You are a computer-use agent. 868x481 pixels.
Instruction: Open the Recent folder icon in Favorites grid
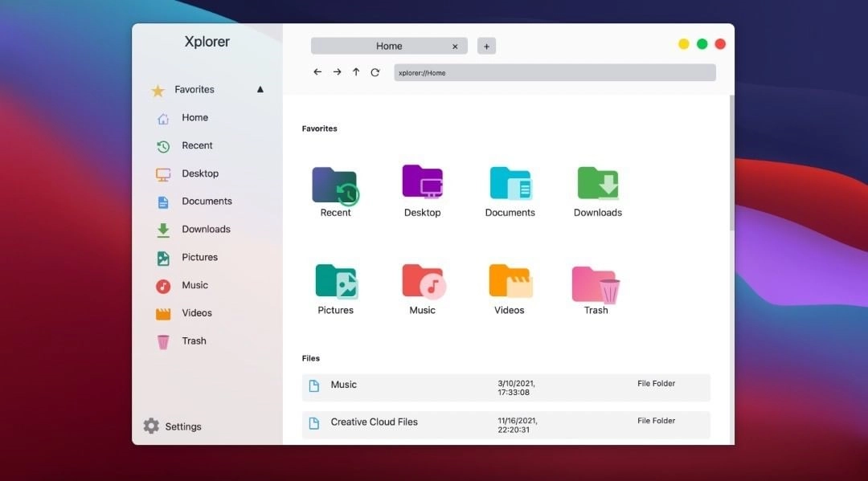[335, 185]
